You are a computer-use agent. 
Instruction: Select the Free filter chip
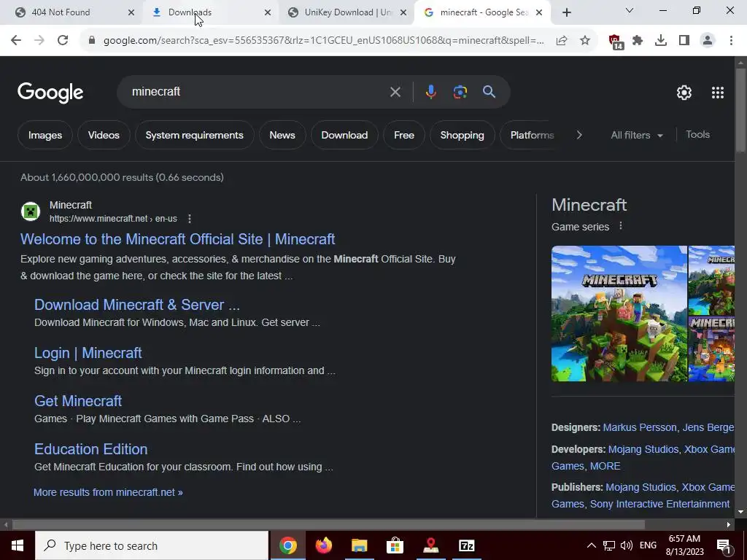click(404, 135)
